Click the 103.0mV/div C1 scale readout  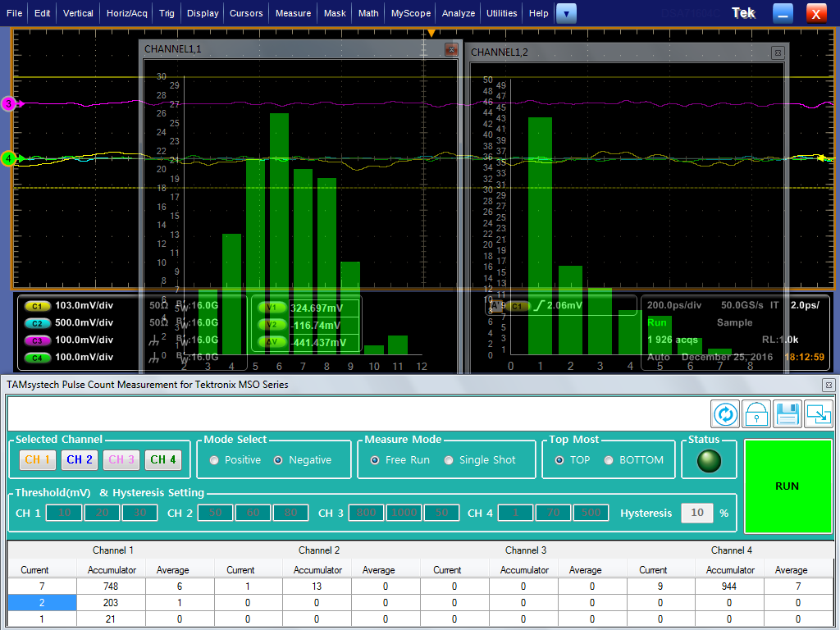click(x=84, y=305)
